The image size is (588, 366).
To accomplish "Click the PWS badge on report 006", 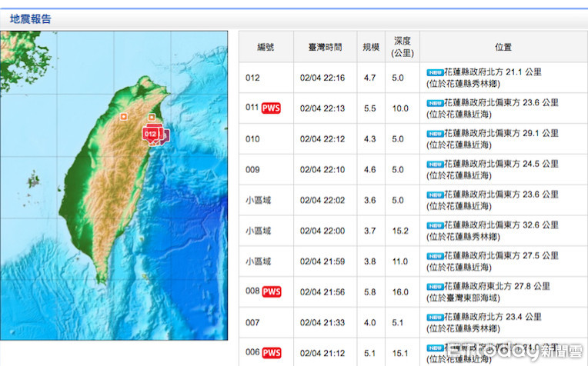I will pyautogui.click(x=271, y=353).
